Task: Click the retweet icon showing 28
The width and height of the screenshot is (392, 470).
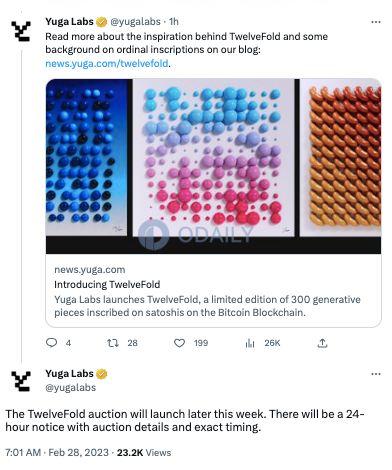Action: 113,343
